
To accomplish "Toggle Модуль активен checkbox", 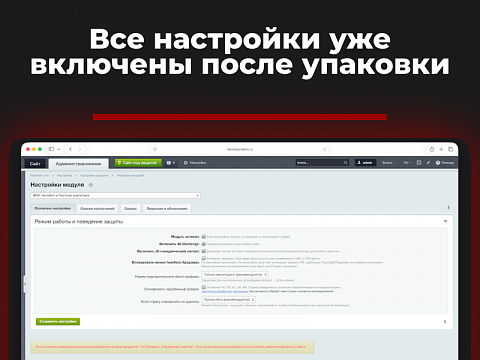I will pos(203,236).
